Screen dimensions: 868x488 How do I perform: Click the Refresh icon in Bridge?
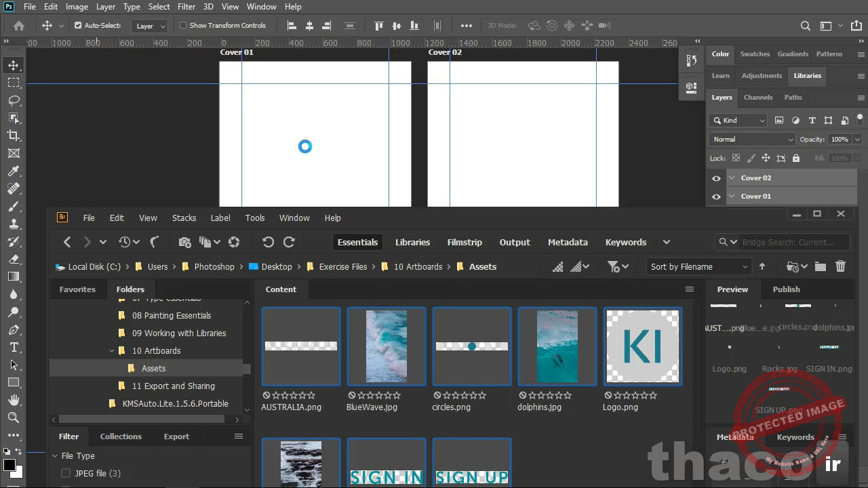233,242
